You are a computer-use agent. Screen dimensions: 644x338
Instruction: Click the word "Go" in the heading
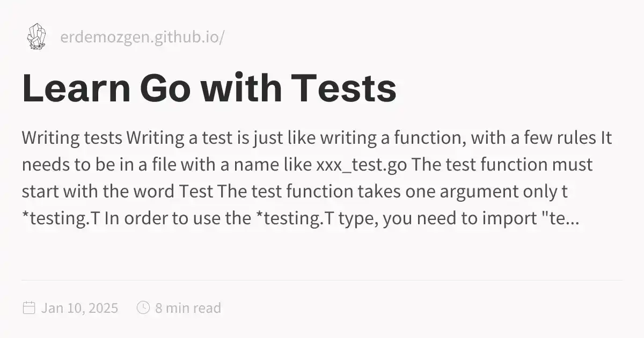165,89
